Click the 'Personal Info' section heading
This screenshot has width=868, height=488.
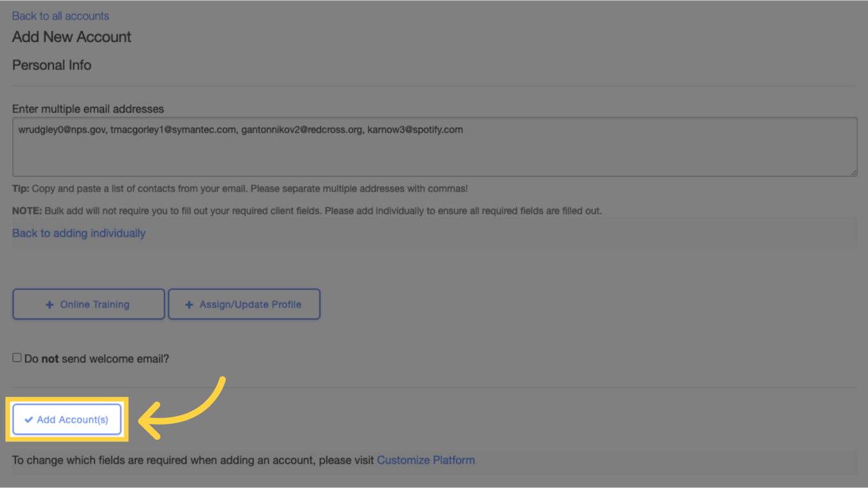[51, 65]
